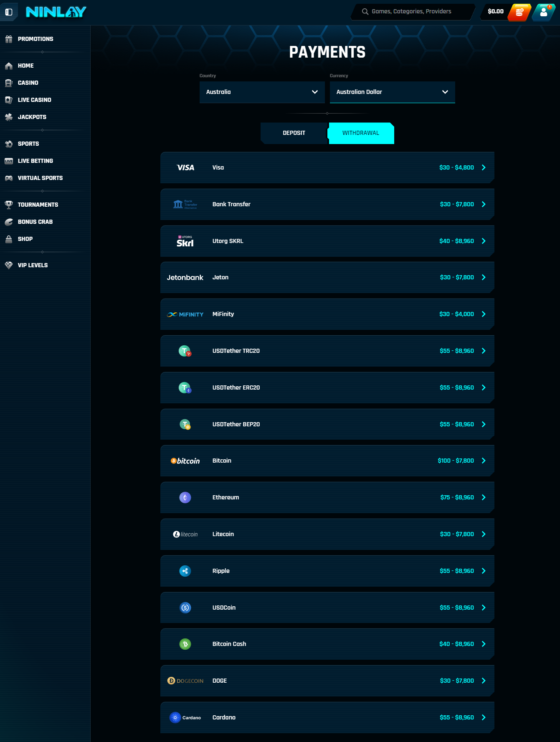Image resolution: width=560 pixels, height=742 pixels.
Task: Go to Live Casino section
Action: point(34,100)
